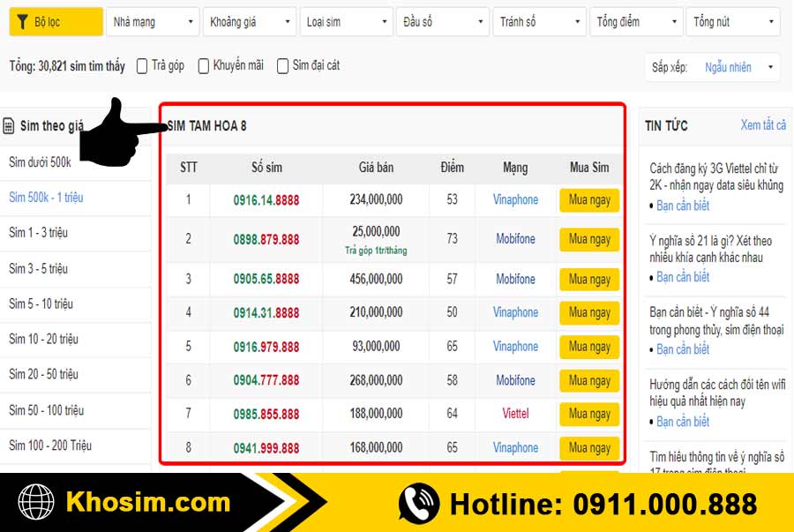Screen dimensions: 794x532
Task: Open the Tránh số dropdown
Action: pyautogui.click(x=539, y=21)
